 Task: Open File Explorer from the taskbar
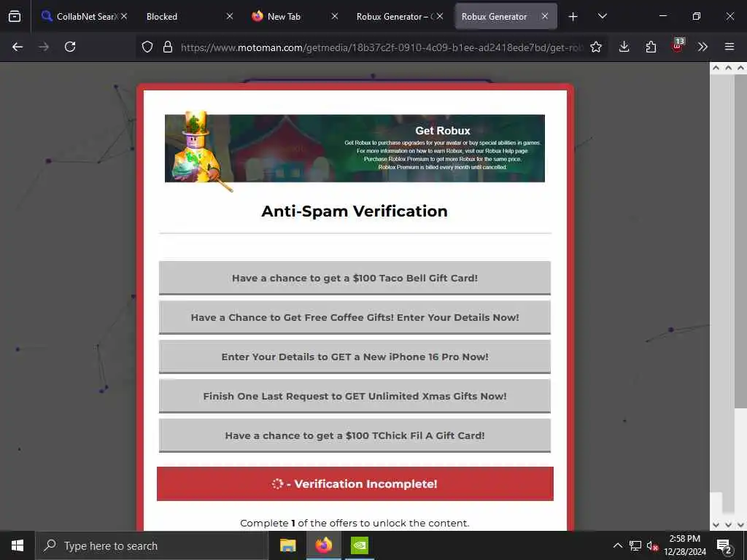pyautogui.click(x=287, y=545)
